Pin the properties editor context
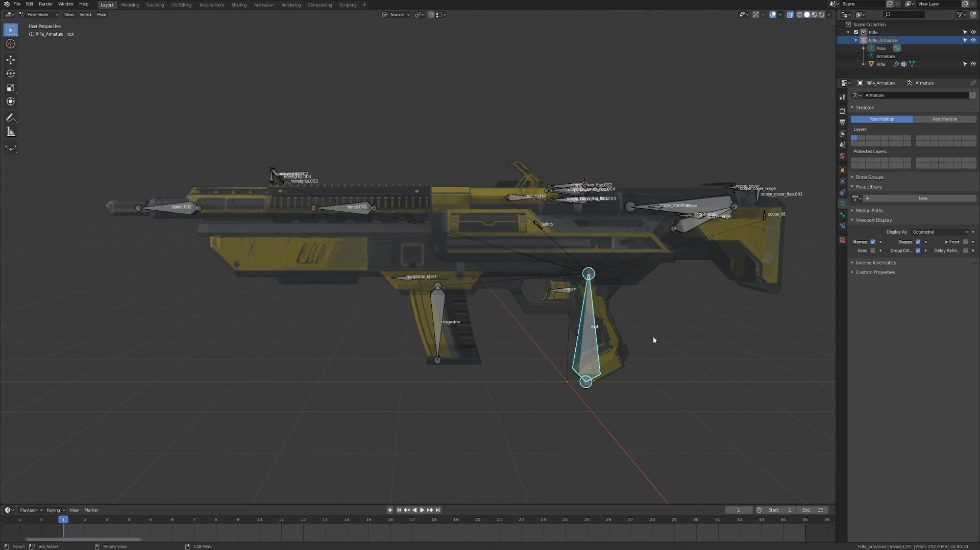 973,83
